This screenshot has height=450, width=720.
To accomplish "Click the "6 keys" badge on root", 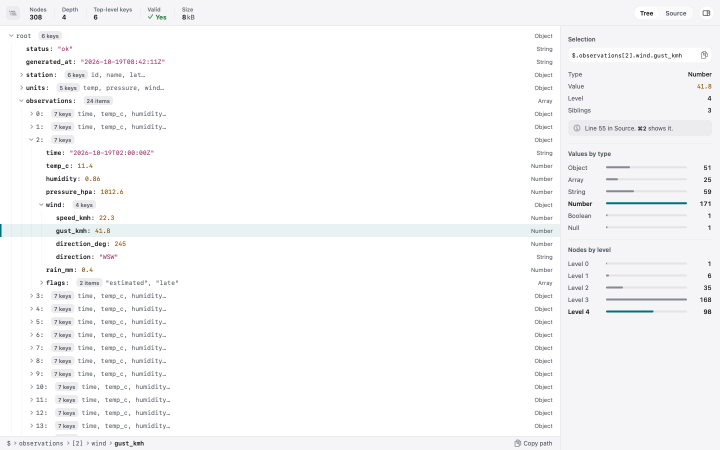I will click(x=50, y=36).
